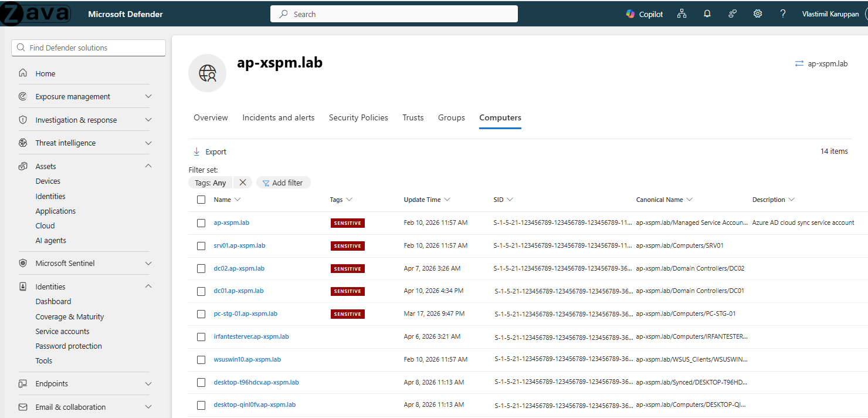Click the Zava logo
868x418 pixels.
click(x=36, y=14)
